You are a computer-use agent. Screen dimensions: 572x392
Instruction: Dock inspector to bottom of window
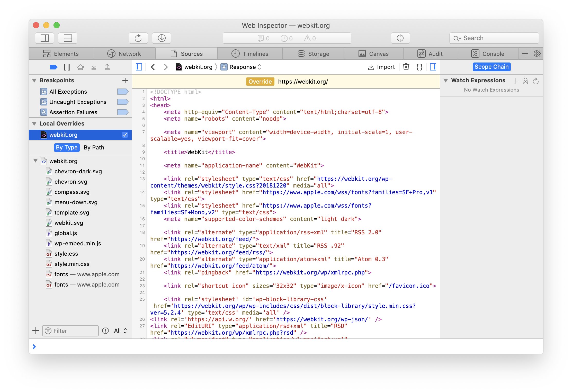[68, 38]
